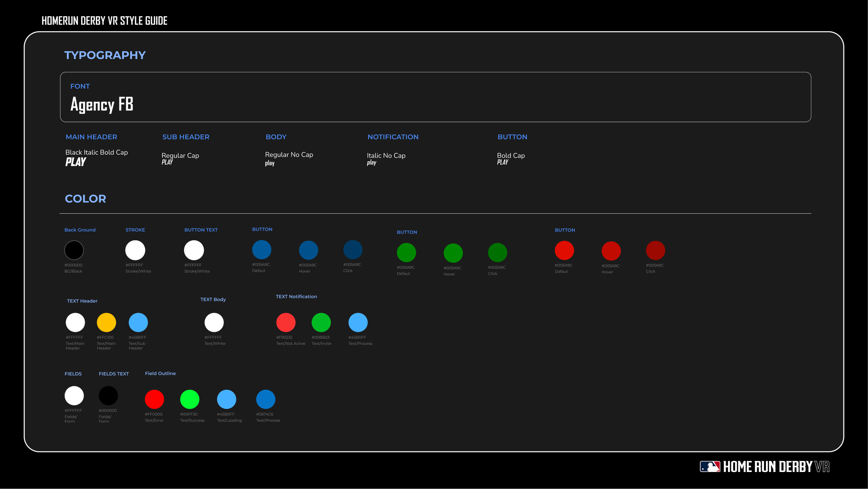Select the dark blue BUTTON Click swatch
This screenshot has height=489, width=868.
(x=353, y=250)
